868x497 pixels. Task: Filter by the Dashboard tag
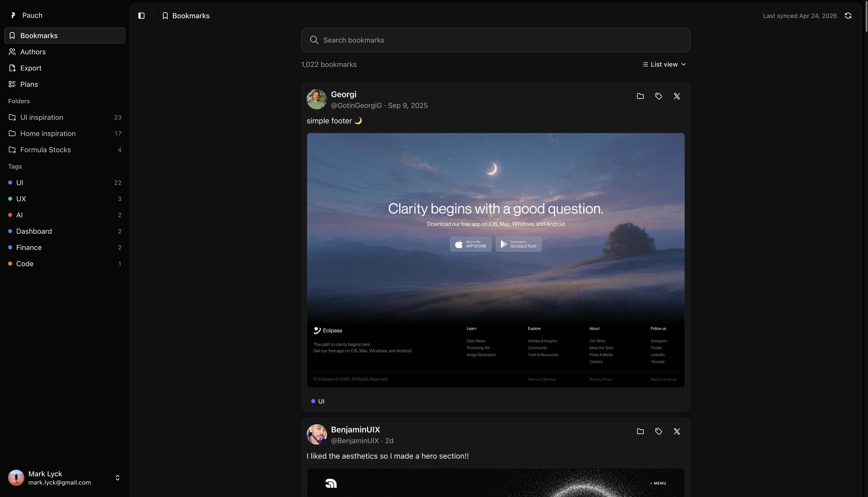(x=65, y=231)
